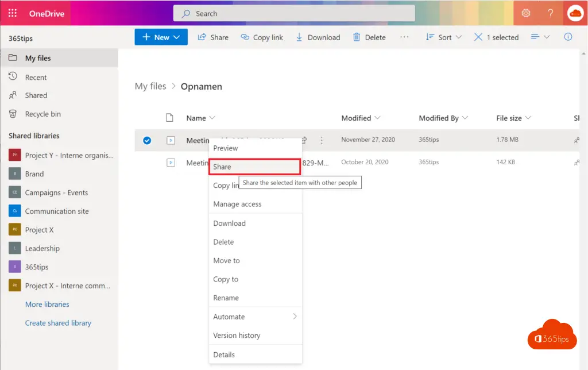Screen dimensions: 588x370
Task: Click Download in the toolbar
Action: point(318,37)
